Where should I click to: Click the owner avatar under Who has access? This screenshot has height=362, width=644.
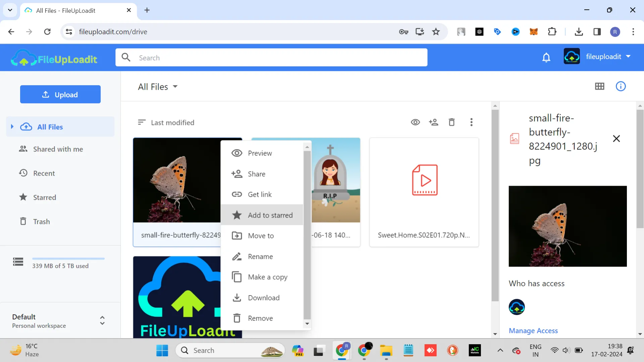[x=517, y=307]
